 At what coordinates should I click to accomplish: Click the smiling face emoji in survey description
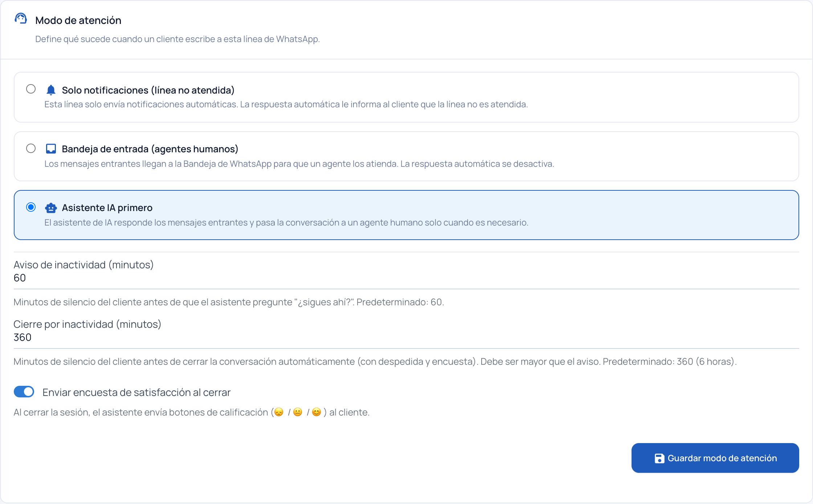[x=316, y=412]
